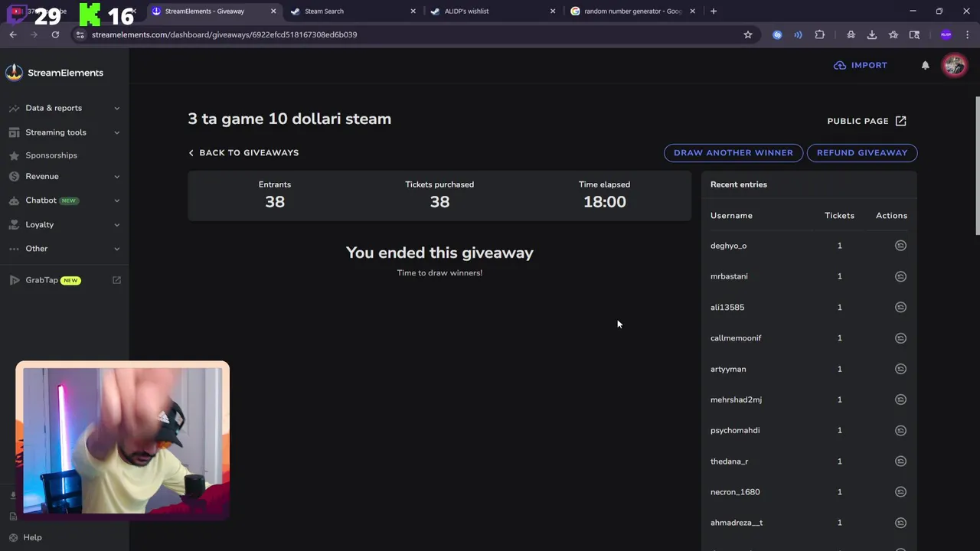980x551 pixels.
Task: Open the browser downloads icon
Action: point(871,34)
